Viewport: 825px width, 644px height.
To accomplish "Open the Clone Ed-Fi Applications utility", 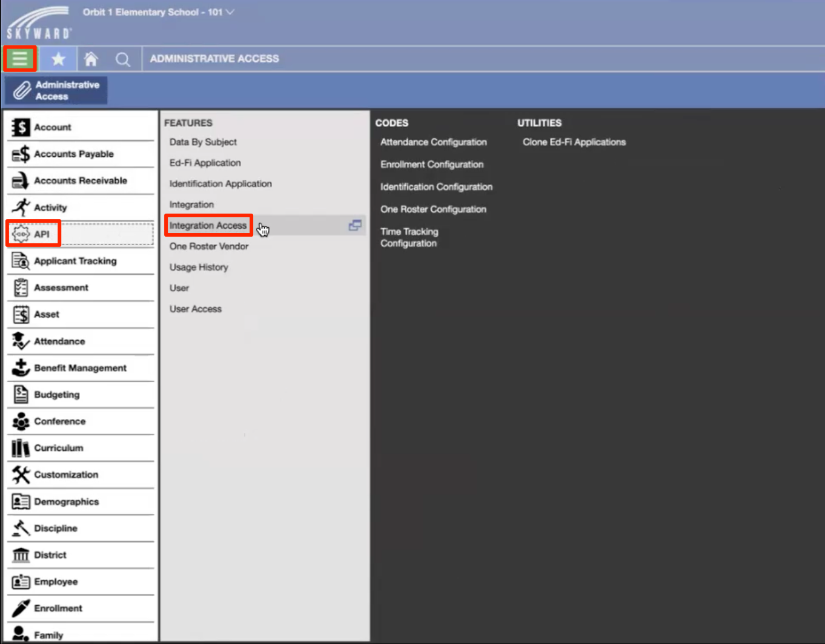I will coord(574,142).
